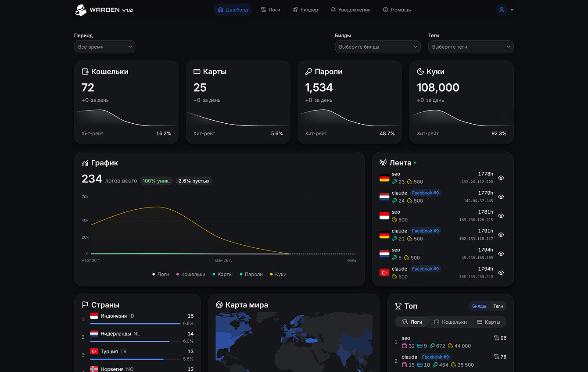Viewport: 588px width, 372px height.
Task: Click the wallet icon in Кошельки card
Action: 86,72
